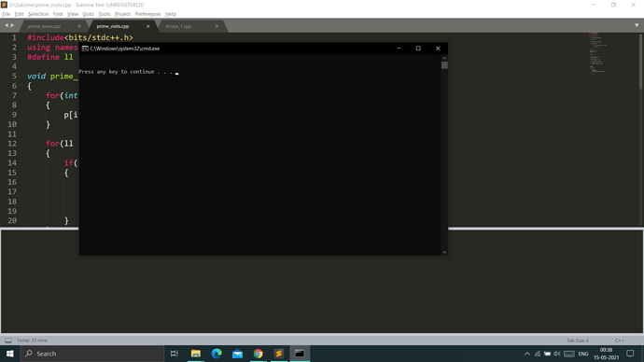Close the prime_visits.cpp tab
644x362 pixels.
point(147,26)
